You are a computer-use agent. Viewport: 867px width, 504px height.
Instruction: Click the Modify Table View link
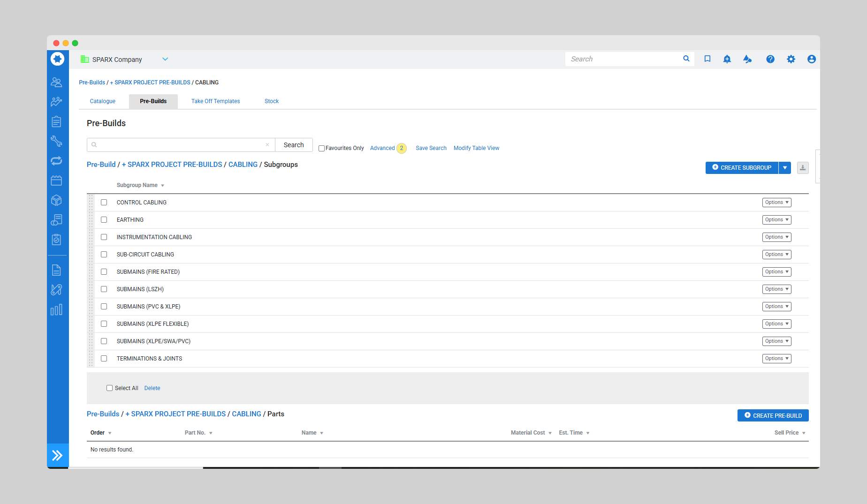476,148
